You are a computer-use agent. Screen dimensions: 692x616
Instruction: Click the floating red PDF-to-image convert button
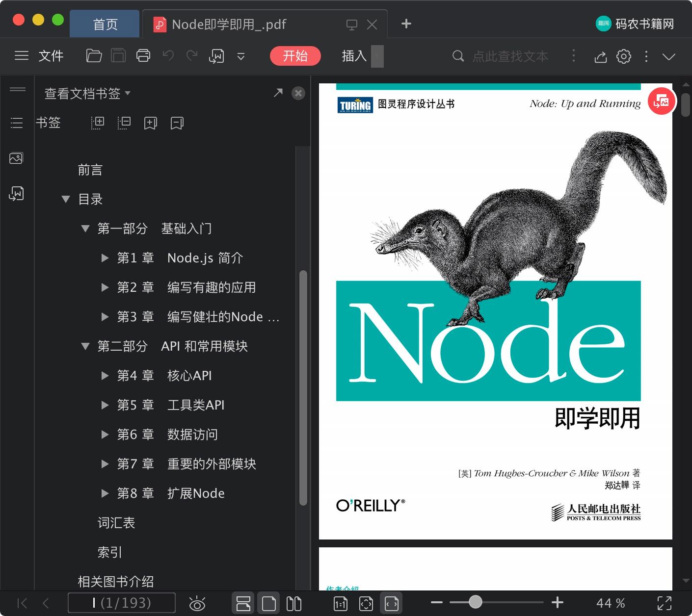tap(661, 102)
